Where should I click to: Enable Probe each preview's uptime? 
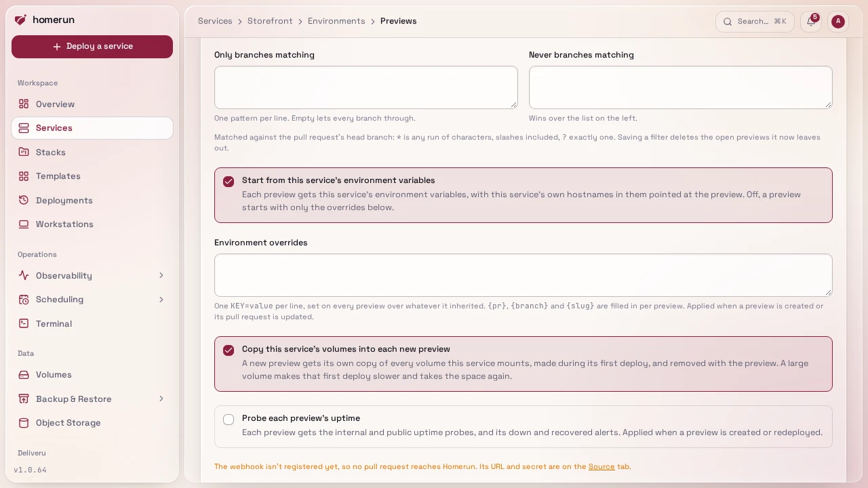229,420
